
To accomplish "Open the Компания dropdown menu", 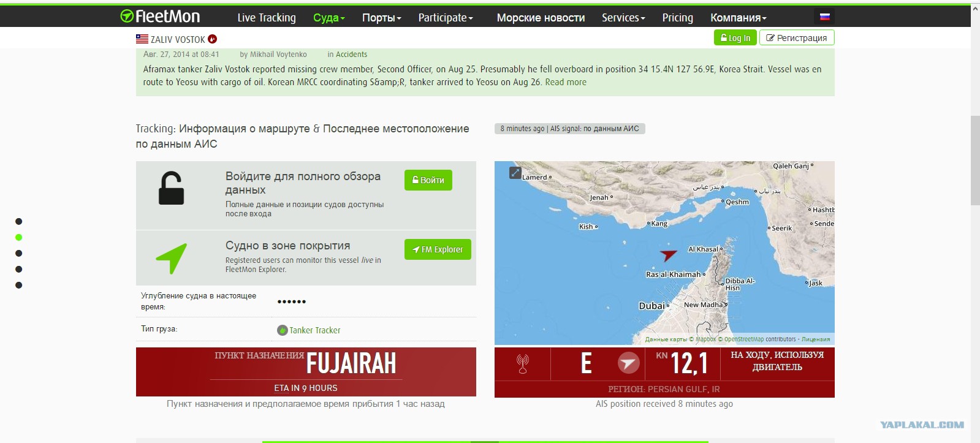I will click(x=739, y=18).
